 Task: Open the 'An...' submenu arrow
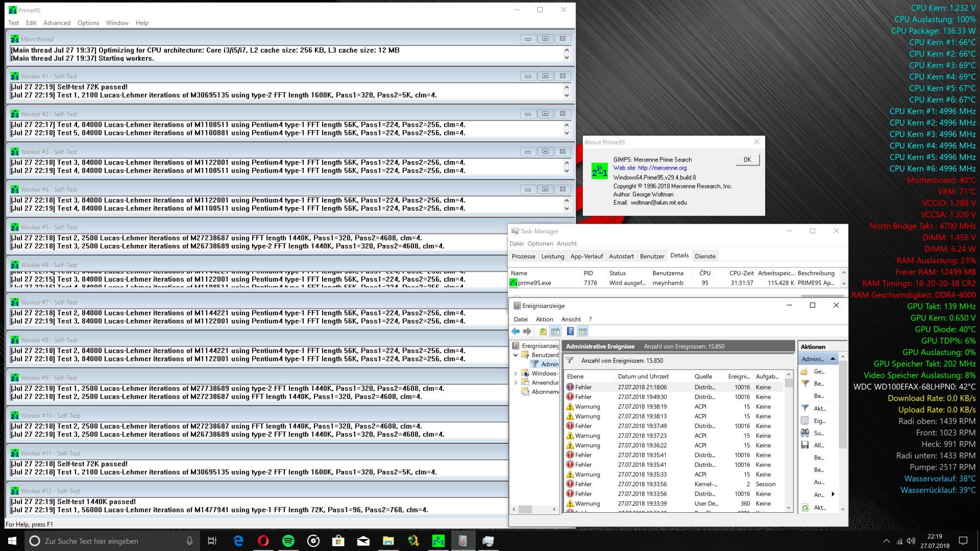(833, 494)
